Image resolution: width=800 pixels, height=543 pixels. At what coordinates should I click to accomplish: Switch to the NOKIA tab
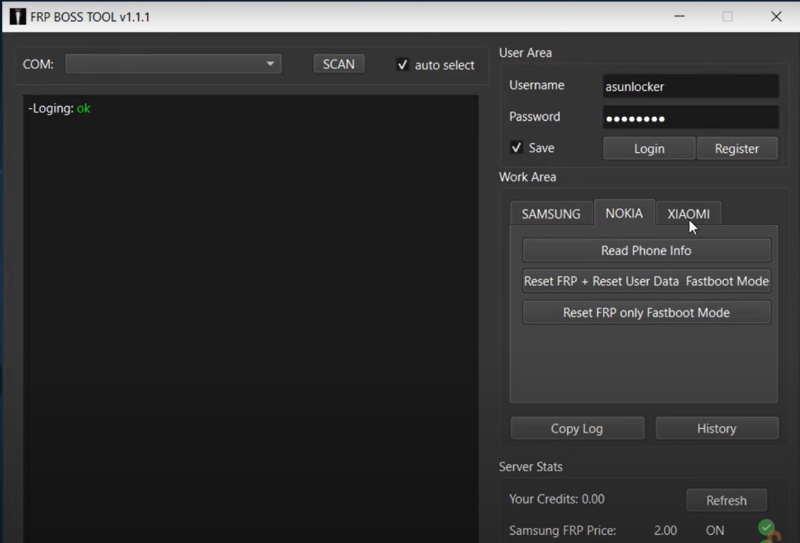[624, 213]
